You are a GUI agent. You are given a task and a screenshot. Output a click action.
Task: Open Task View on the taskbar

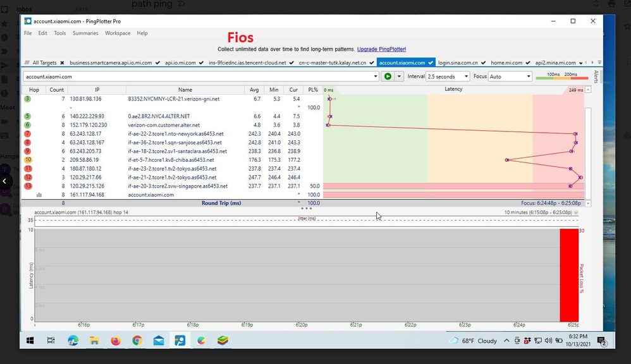[x=51, y=341]
